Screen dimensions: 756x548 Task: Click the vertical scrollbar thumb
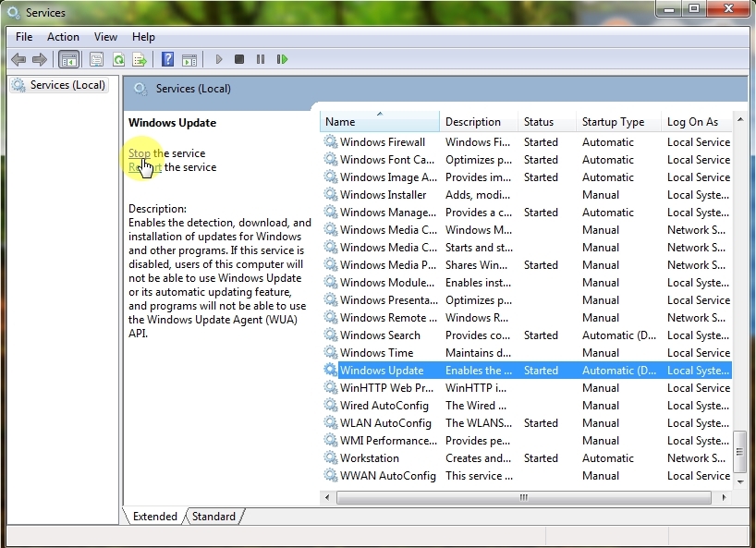pos(740,452)
